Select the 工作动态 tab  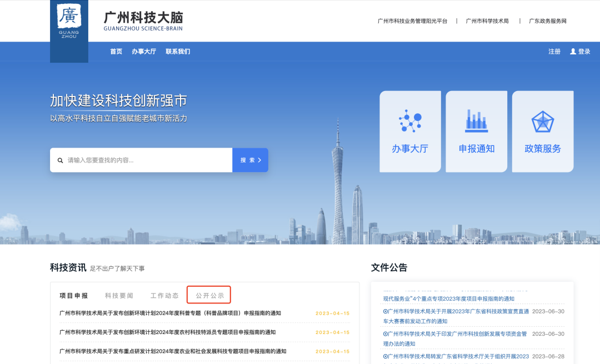(x=164, y=296)
